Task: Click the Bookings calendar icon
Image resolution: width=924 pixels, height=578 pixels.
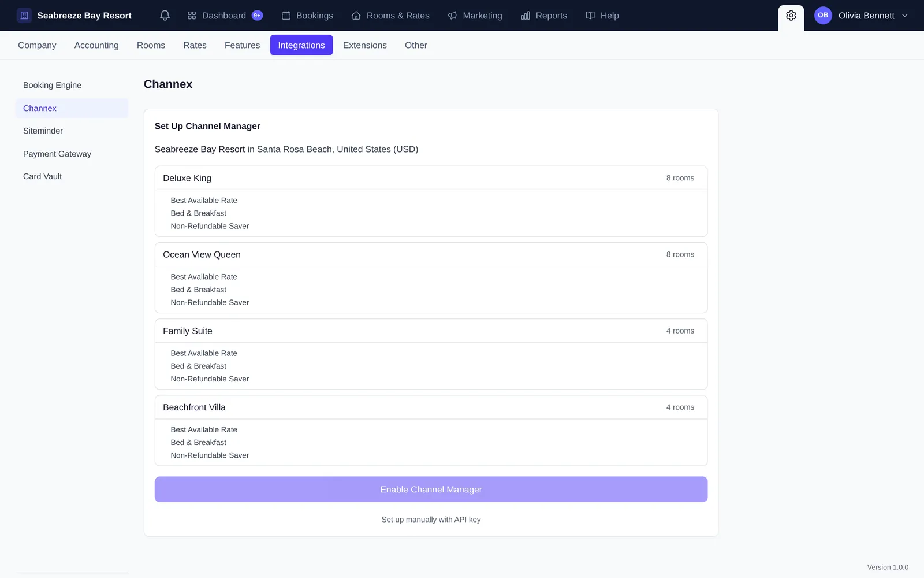Action: 286,16
